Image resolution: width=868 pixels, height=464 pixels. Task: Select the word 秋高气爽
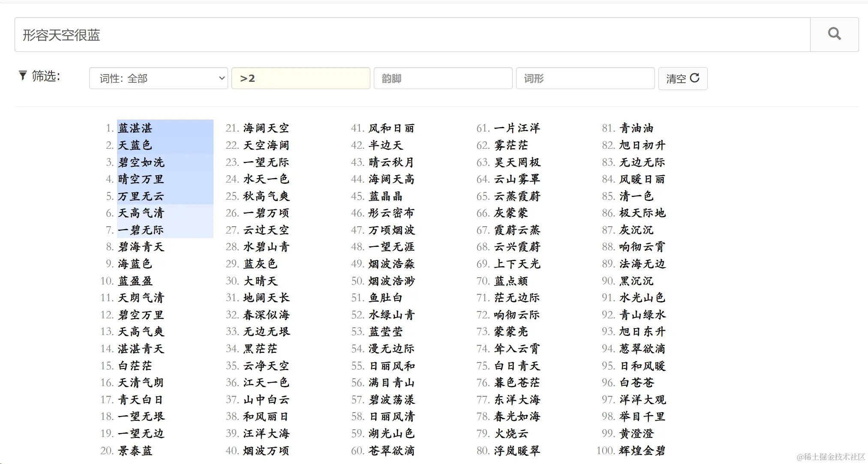(x=266, y=196)
